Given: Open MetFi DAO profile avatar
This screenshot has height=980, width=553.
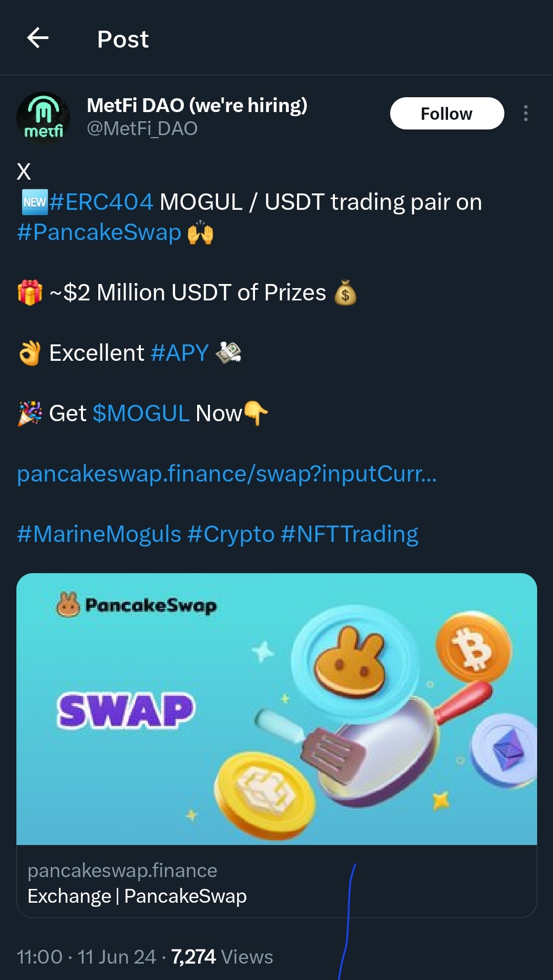Looking at the screenshot, I should click(44, 117).
